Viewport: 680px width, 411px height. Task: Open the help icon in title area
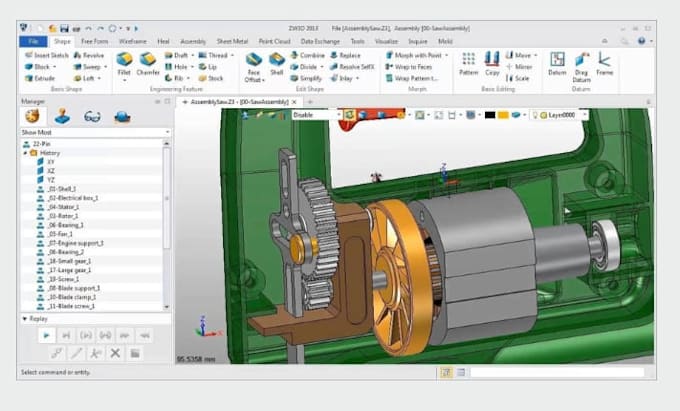[x=641, y=41]
